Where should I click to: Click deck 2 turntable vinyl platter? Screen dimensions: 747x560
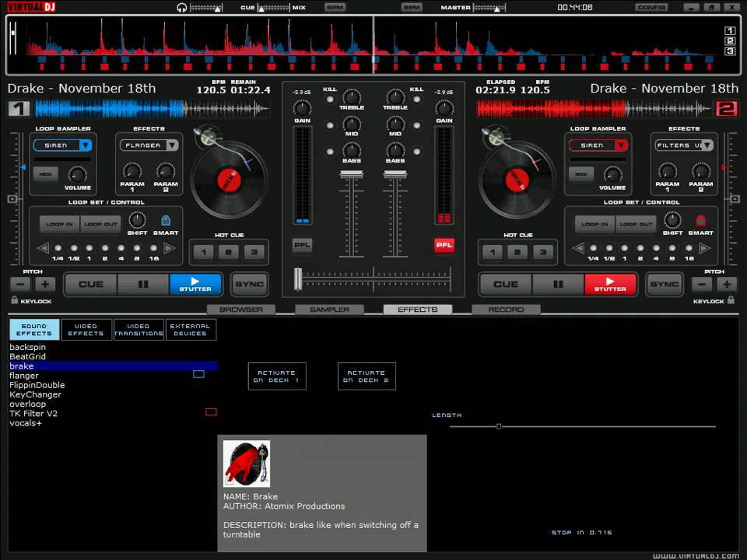tap(517, 180)
